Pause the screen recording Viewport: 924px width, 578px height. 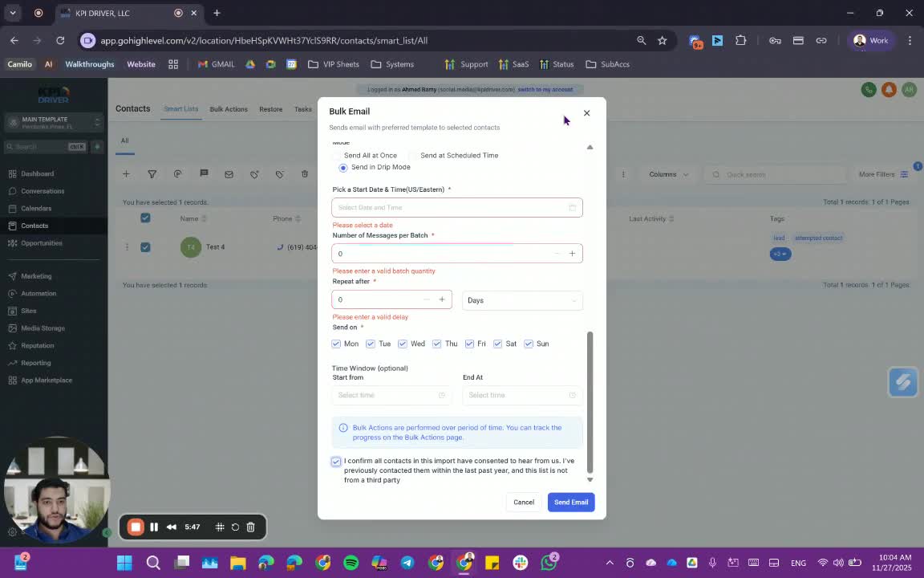pyautogui.click(x=154, y=527)
